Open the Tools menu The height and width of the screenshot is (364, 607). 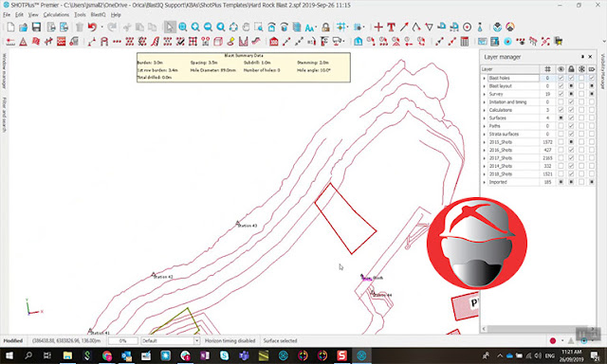click(x=80, y=15)
